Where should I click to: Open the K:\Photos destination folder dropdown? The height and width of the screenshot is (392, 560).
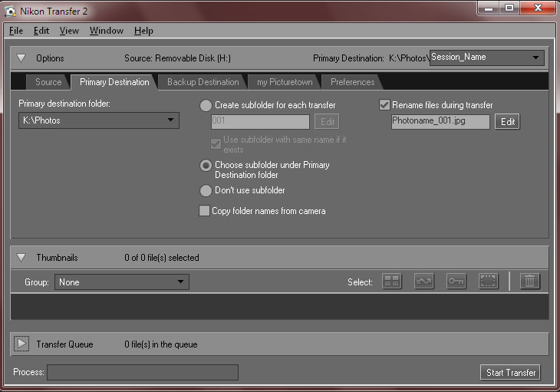point(99,120)
